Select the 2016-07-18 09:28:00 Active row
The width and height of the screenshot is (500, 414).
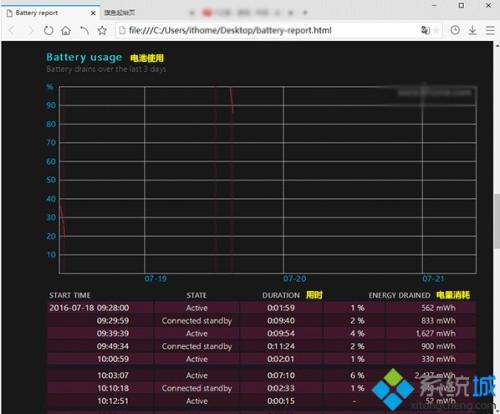point(262,308)
